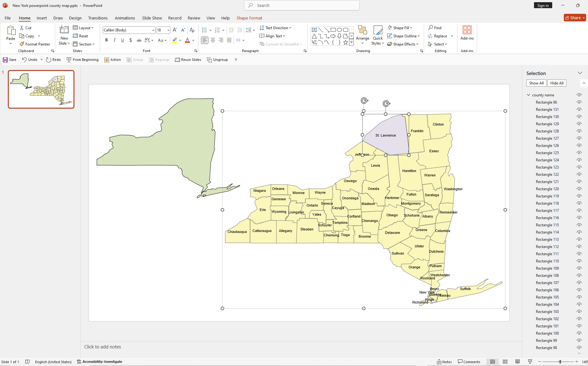Expand the Shape Outline dropdown
The image size is (588, 366).
point(418,36)
